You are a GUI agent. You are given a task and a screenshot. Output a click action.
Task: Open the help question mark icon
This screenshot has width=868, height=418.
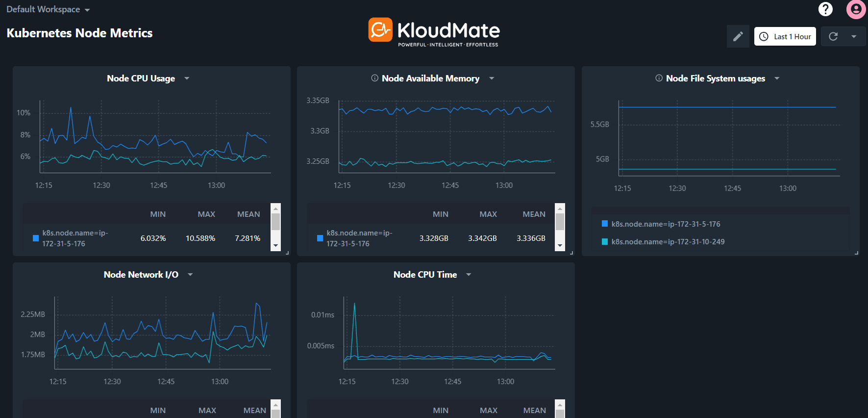[825, 9]
